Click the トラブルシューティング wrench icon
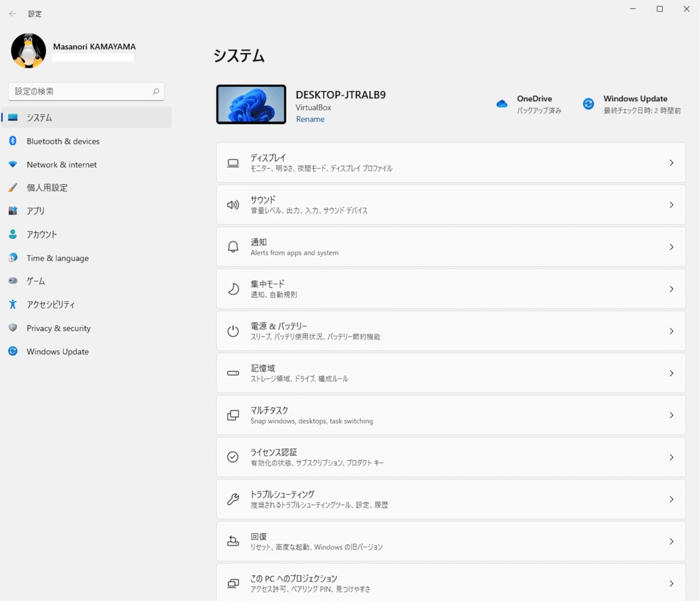Viewport: 700px width, 601px height. [x=233, y=499]
